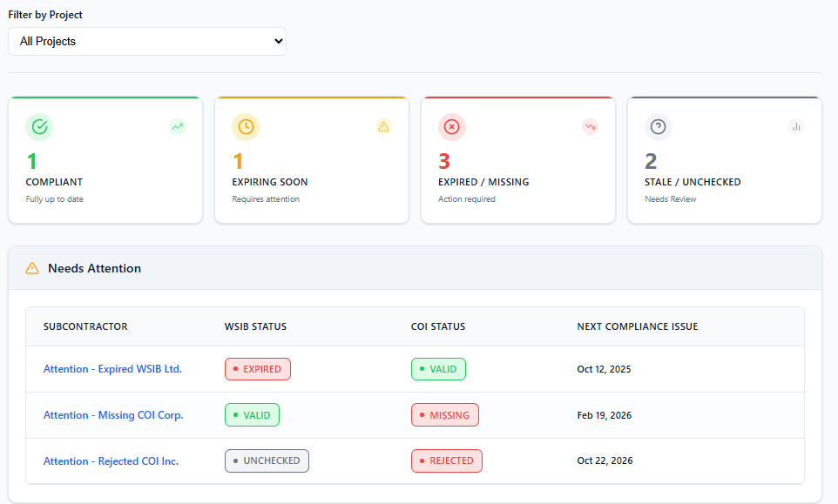
Task: Select the red X icon on Expired/Missing card
Action: (452, 126)
